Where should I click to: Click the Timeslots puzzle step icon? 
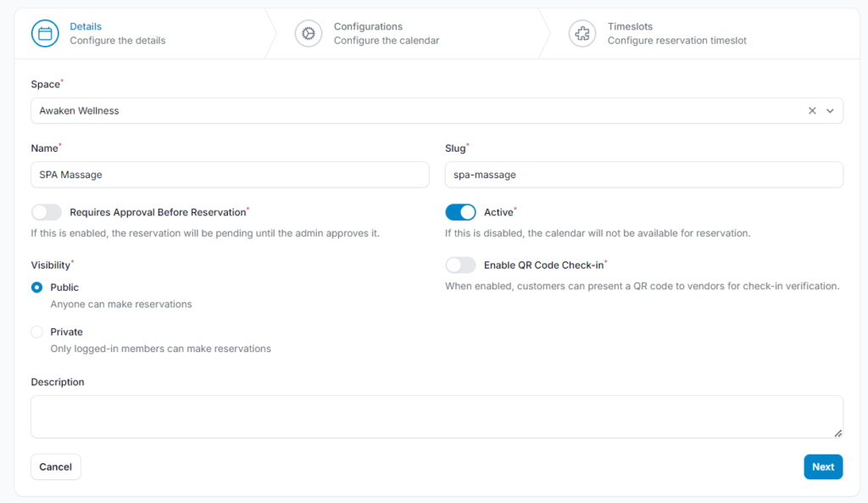click(x=582, y=33)
